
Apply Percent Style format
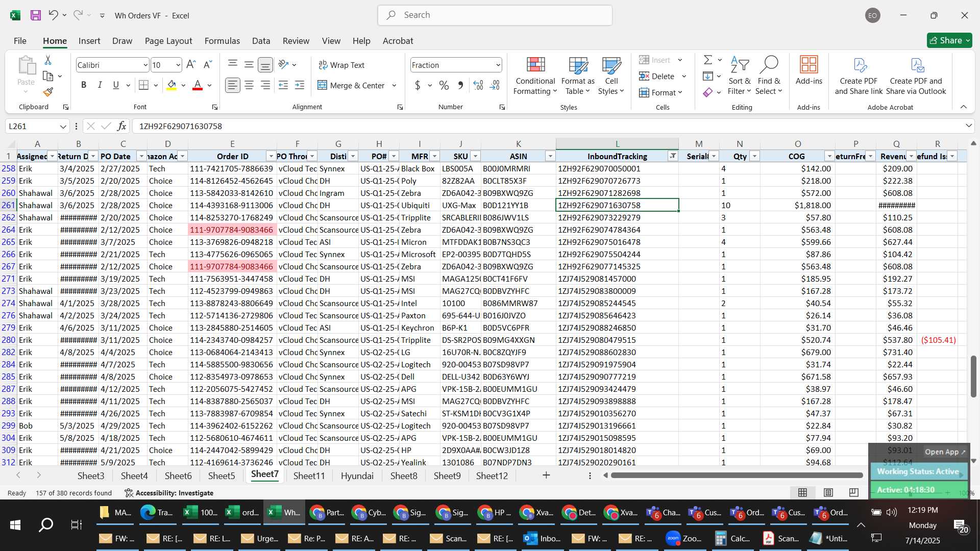click(444, 85)
